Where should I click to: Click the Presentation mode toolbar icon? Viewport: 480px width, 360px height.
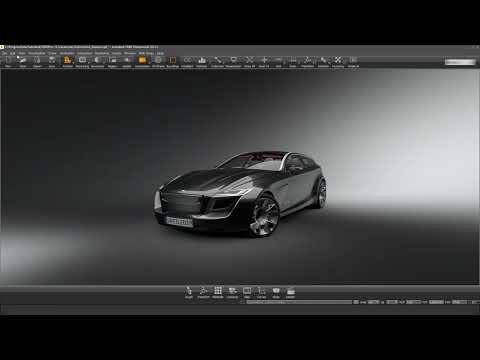[x=233, y=62]
